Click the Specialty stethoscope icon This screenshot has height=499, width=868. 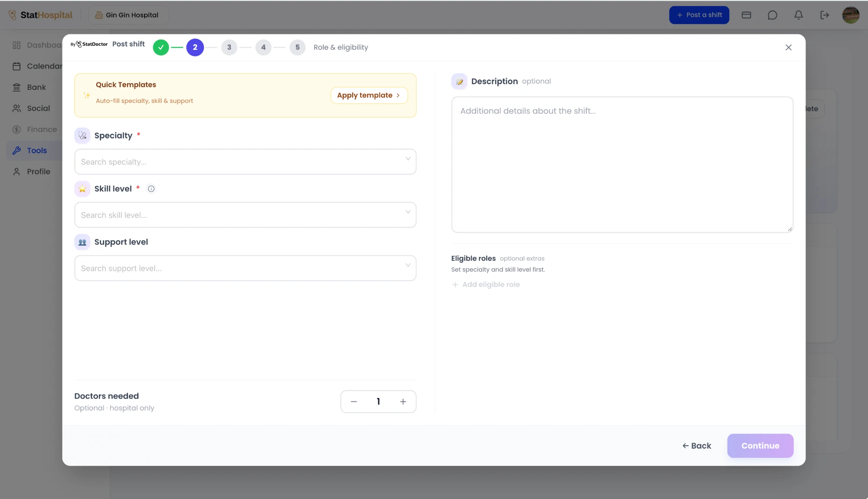pos(82,136)
